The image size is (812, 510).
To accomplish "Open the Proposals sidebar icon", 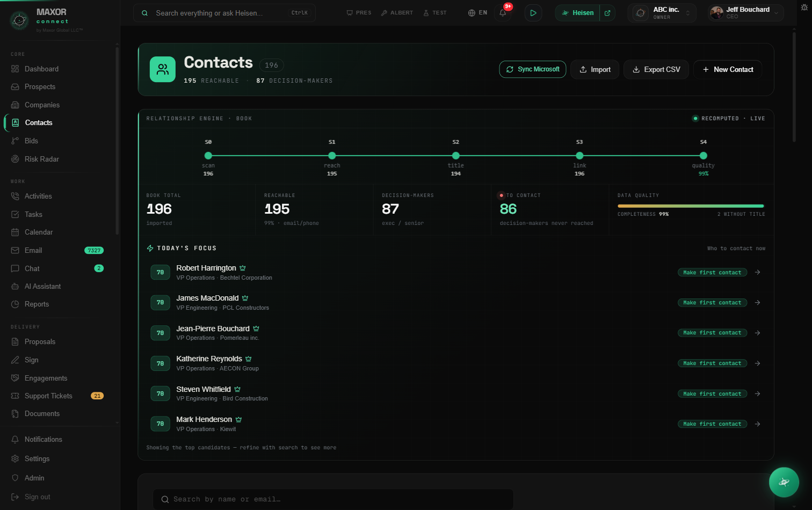I will pos(15,341).
